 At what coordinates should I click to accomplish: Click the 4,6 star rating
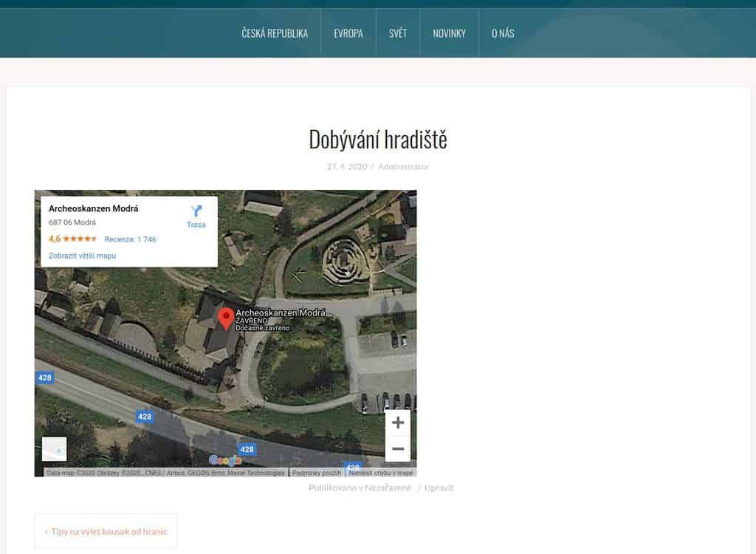[72, 239]
